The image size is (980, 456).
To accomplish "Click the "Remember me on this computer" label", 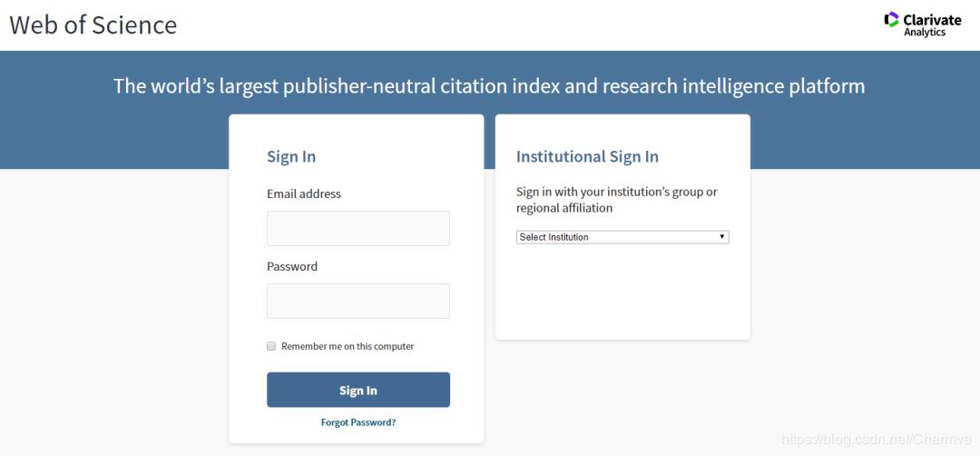I will tap(348, 346).
